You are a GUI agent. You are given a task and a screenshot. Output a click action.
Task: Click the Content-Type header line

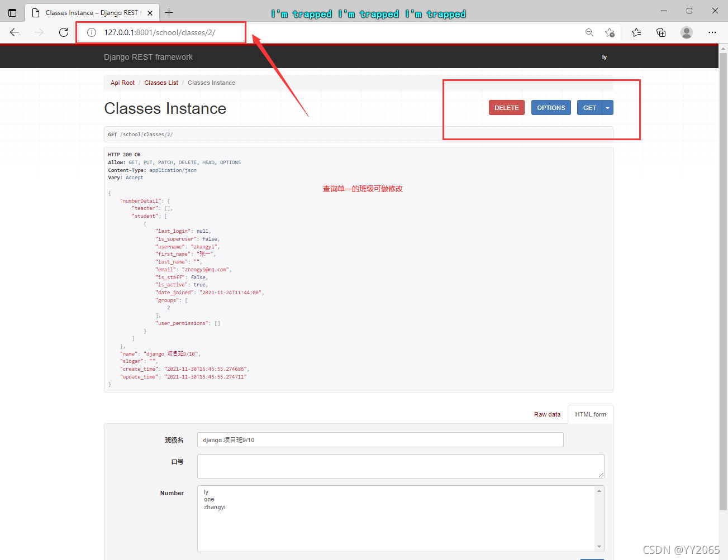(152, 170)
